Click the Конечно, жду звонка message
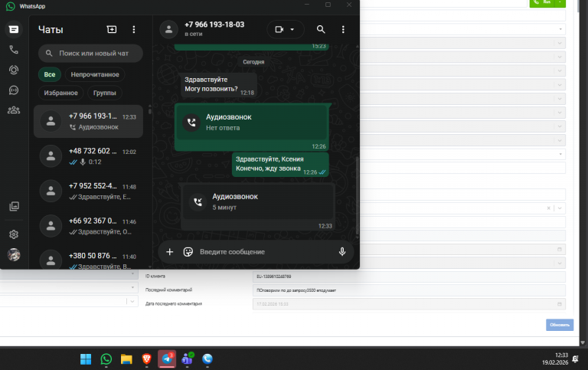Image resolution: width=588 pixels, height=370 pixels. pos(280,164)
